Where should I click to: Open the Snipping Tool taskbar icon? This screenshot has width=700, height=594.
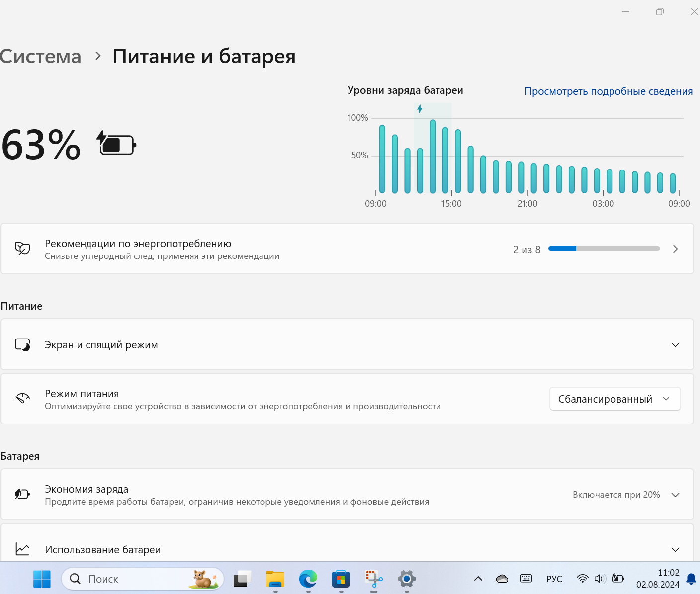374,579
